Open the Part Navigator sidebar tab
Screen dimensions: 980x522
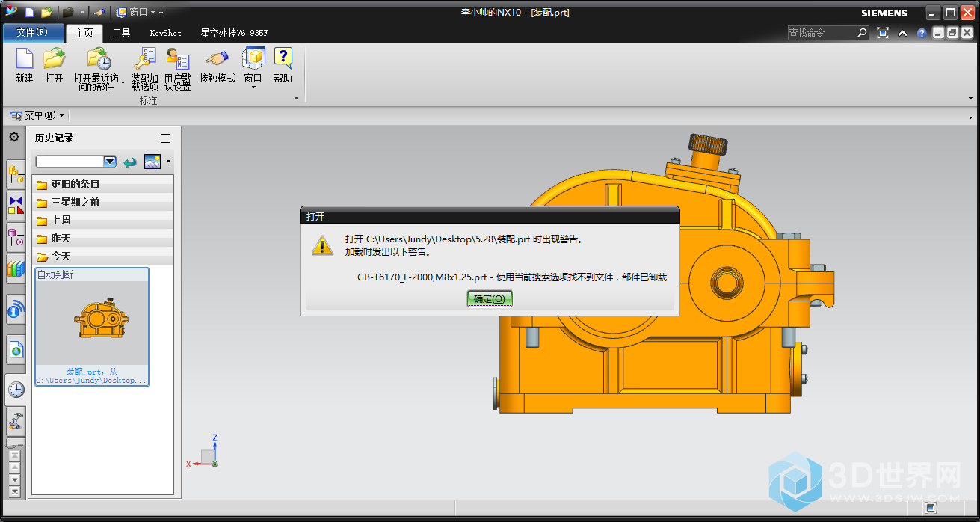click(x=15, y=236)
